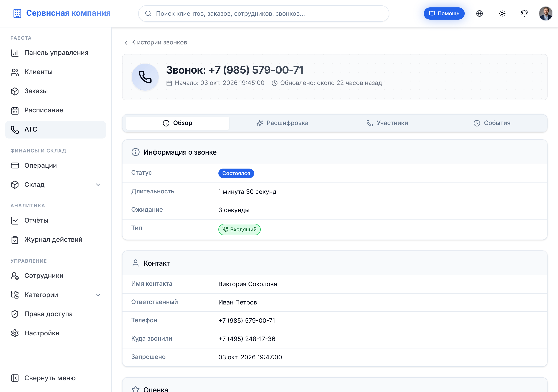Expand the Склад submenu chevron

point(98,185)
